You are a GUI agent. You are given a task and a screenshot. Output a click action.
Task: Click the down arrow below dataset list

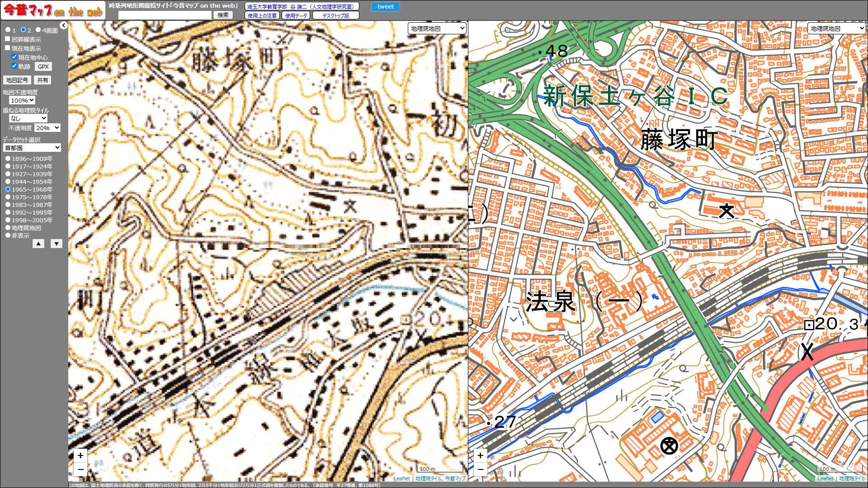click(x=56, y=244)
